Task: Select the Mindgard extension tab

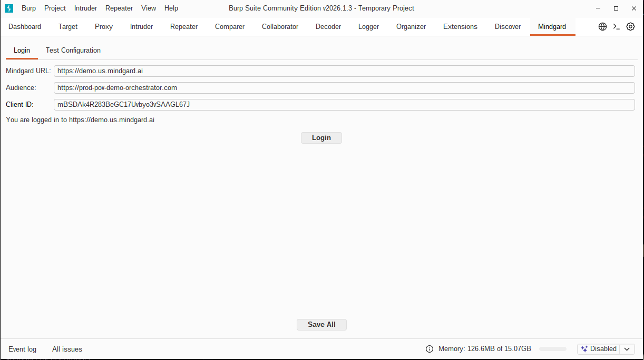Action: pyautogui.click(x=552, y=26)
